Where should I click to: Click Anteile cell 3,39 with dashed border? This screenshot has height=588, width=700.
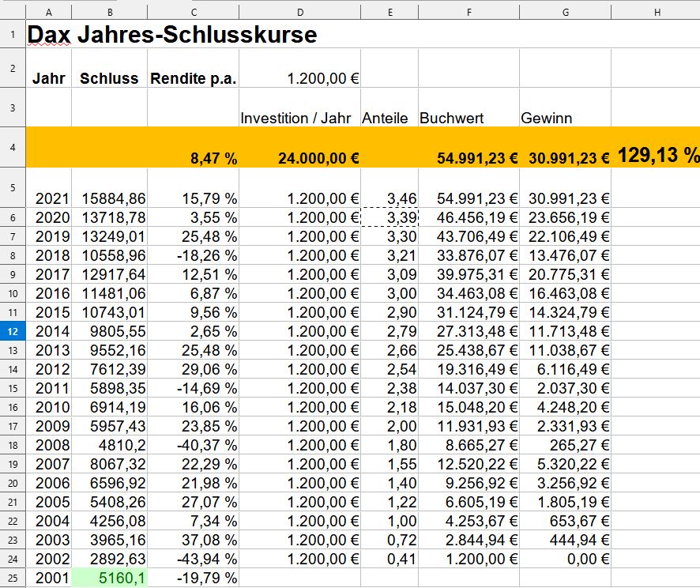point(390,217)
